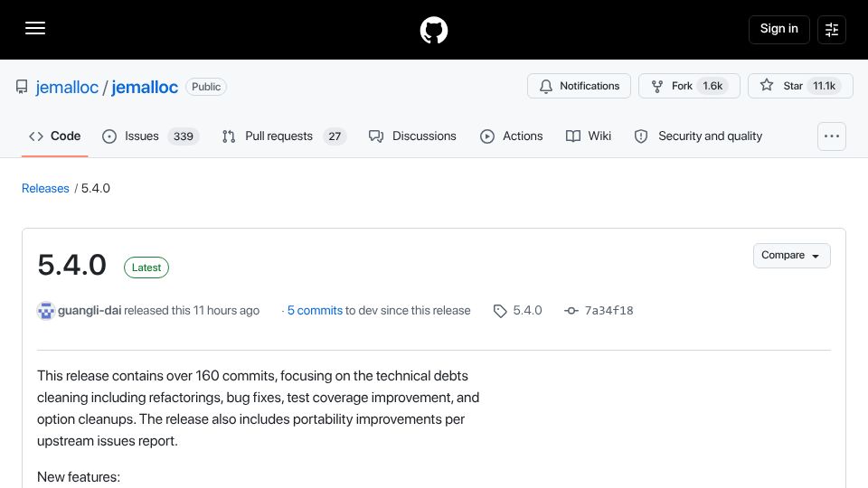The width and height of the screenshot is (868, 488).
Task: Click the Actions play icon
Action: point(487,136)
